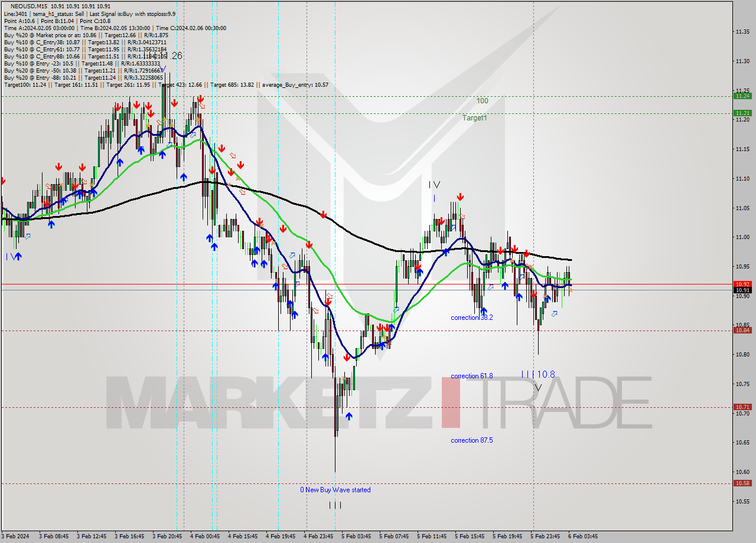Click the '5 Feb 19:45' time label
The width and height of the screenshot is (756, 543).
point(506,537)
